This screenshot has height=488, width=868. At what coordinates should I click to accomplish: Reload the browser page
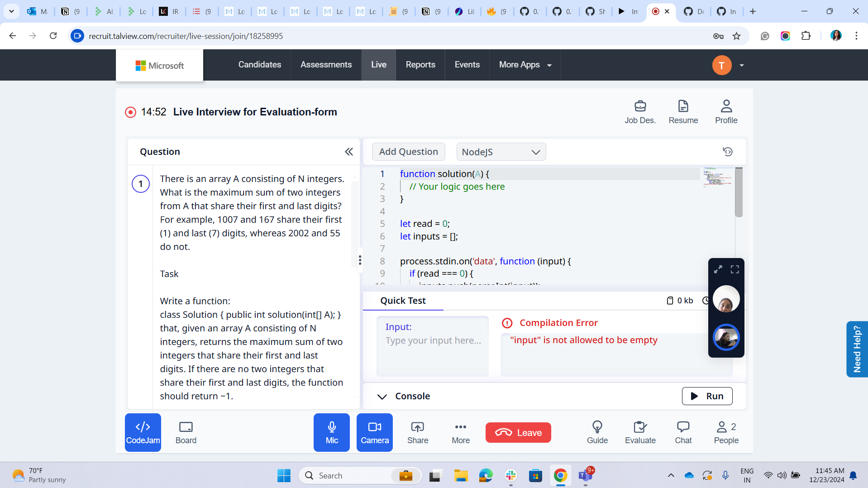click(53, 36)
